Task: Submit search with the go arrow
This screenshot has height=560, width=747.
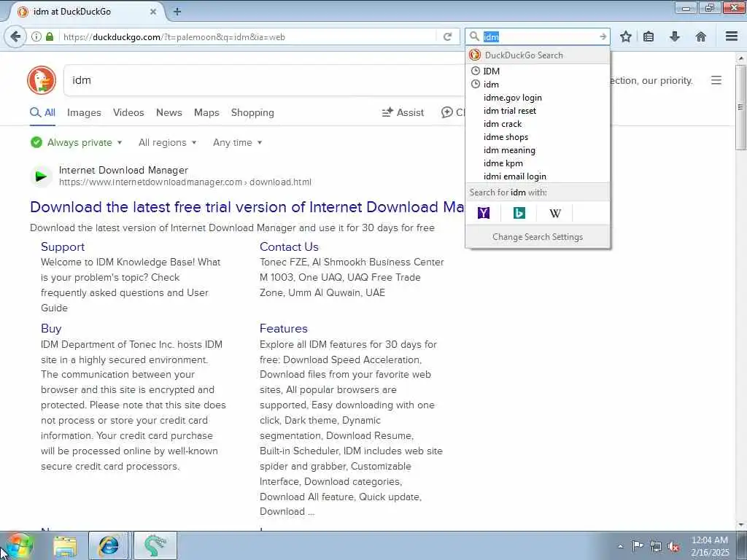Action: [603, 36]
